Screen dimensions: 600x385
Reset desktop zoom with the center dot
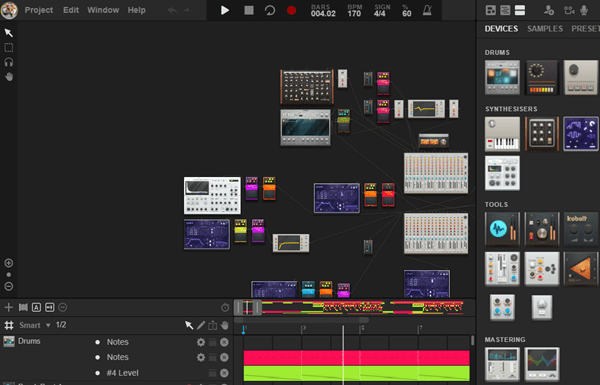8,274
